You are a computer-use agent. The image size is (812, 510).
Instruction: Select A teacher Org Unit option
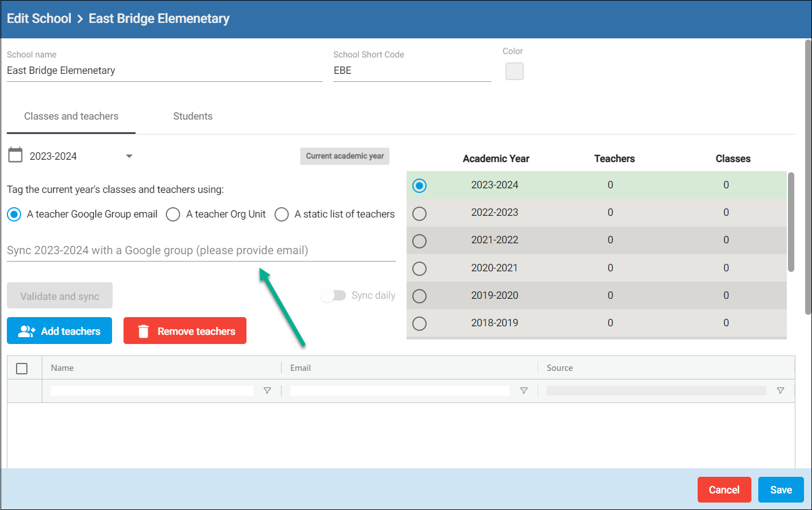coord(173,214)
